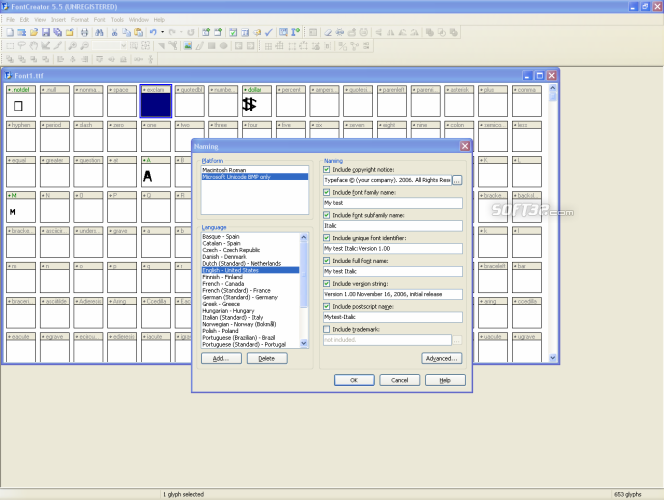The image size is (664, 500).
Task: Uncheck Include copyright notice checkbox
Action: [326, 169]
